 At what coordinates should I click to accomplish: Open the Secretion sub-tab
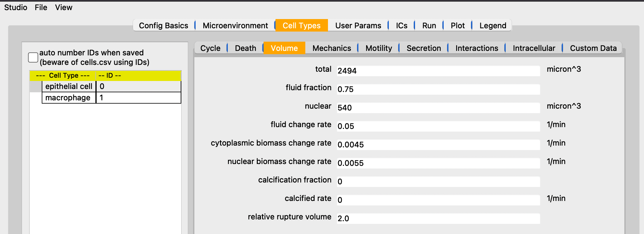(424, 48)
